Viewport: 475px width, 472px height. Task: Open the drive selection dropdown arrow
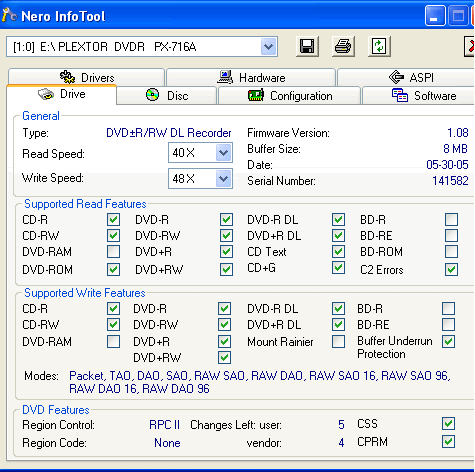268,46
